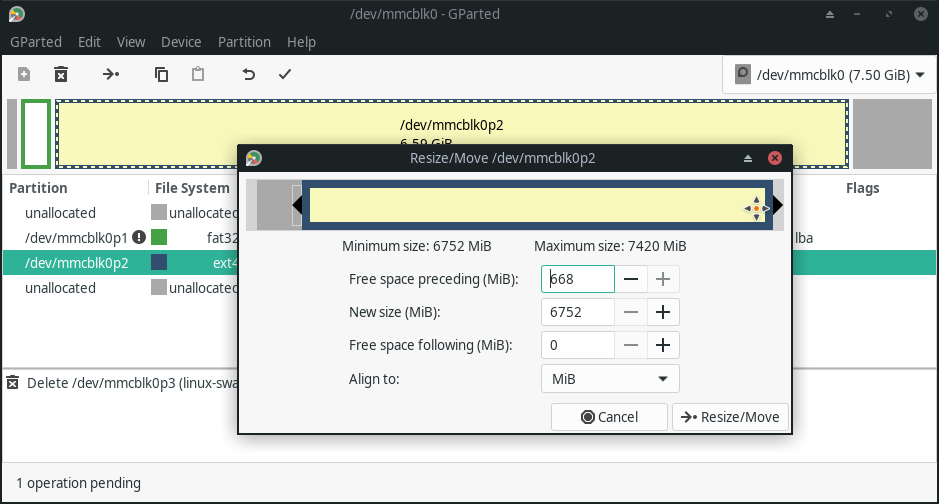Click the Free space preceding input field
Image resolution: width=939 pixels, height=504 pixels.
[x=578, y=279]
